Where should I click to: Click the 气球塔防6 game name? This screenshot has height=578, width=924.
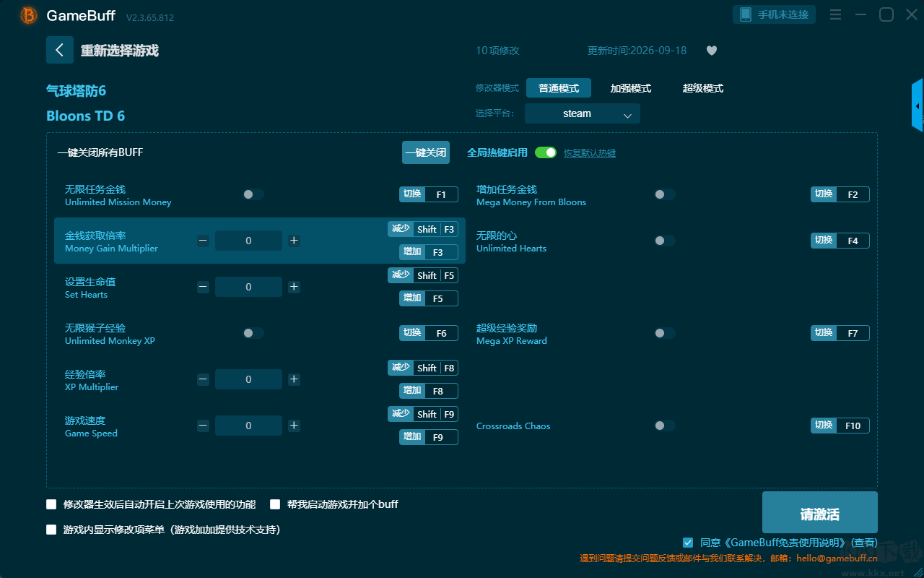pos(76,90)
